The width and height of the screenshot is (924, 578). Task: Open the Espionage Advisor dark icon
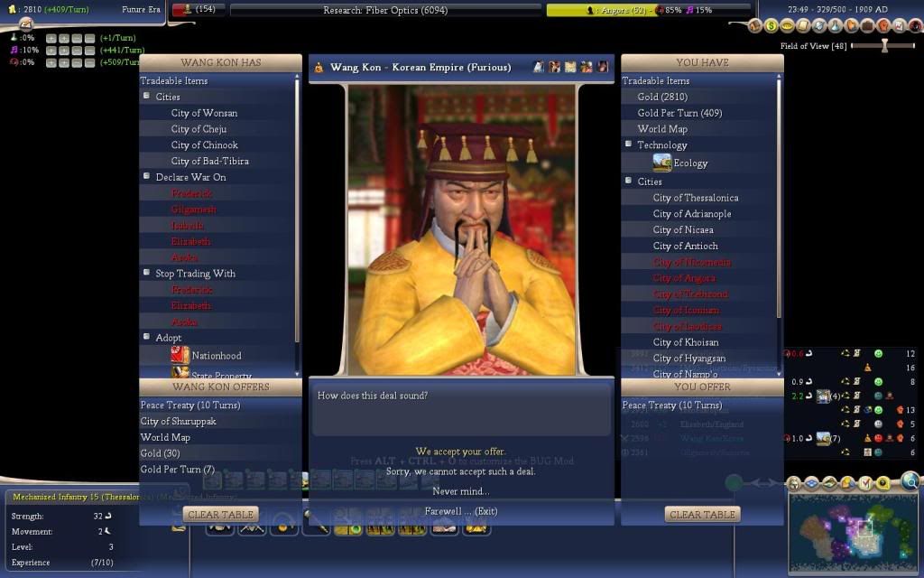[x=915, y=26]
